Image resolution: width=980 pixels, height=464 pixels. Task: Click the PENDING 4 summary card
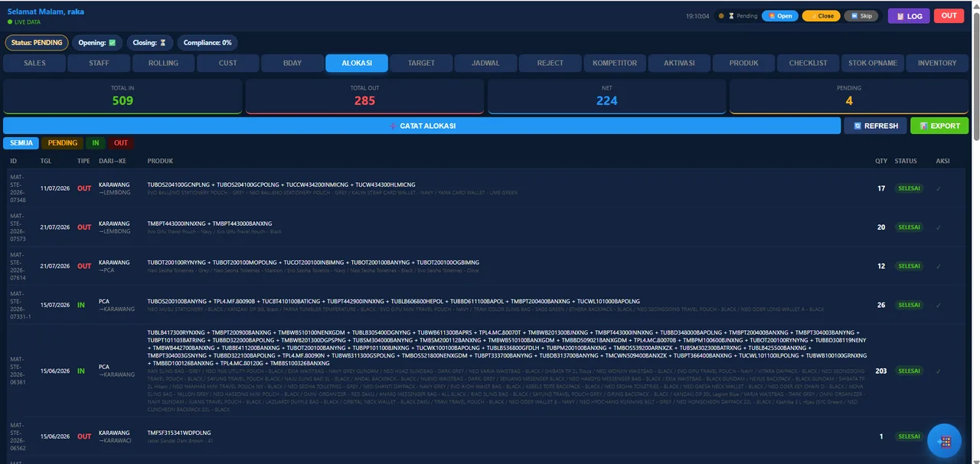[849, 96]
